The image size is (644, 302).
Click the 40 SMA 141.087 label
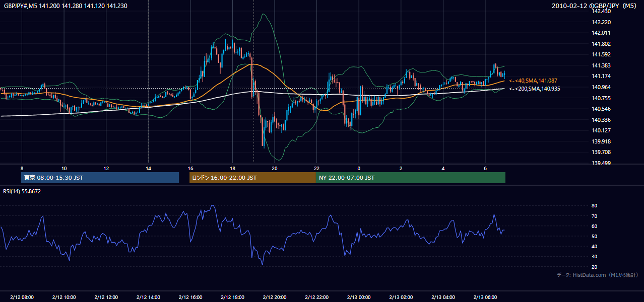coord(534,81)
